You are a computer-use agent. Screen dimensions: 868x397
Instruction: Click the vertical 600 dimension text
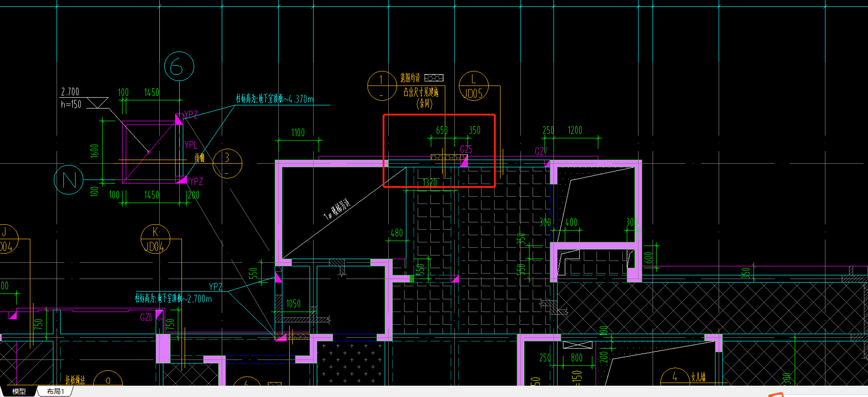click(x=649, y=258)
